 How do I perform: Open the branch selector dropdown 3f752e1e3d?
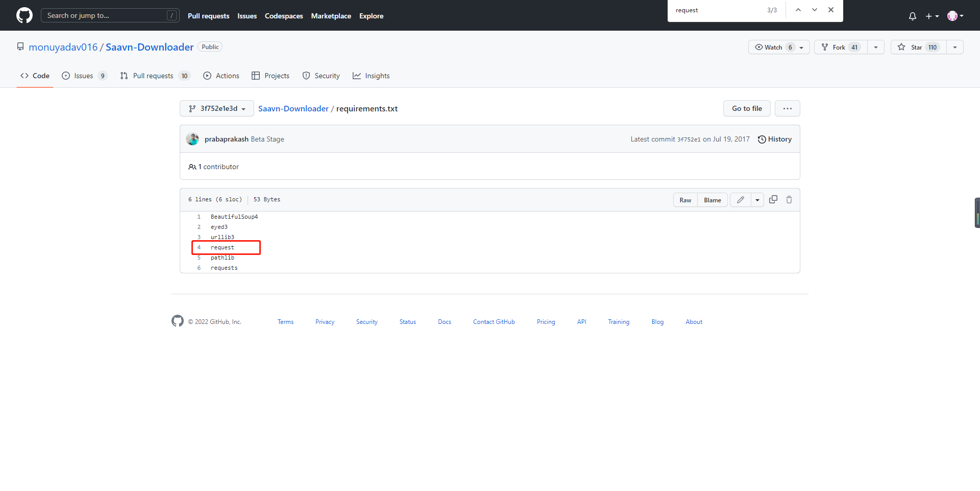pos(216,108)
